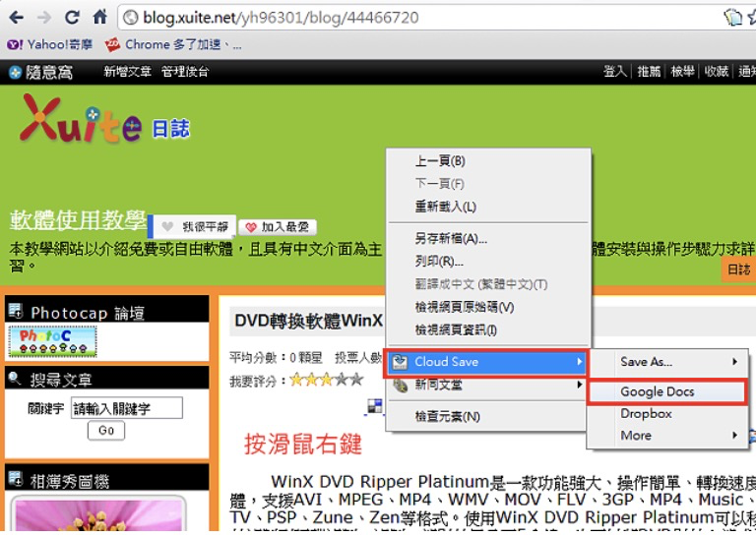Click the 收藏 link
The width and height of the screenshot is (756, 537).
click(x=717, y=72)
